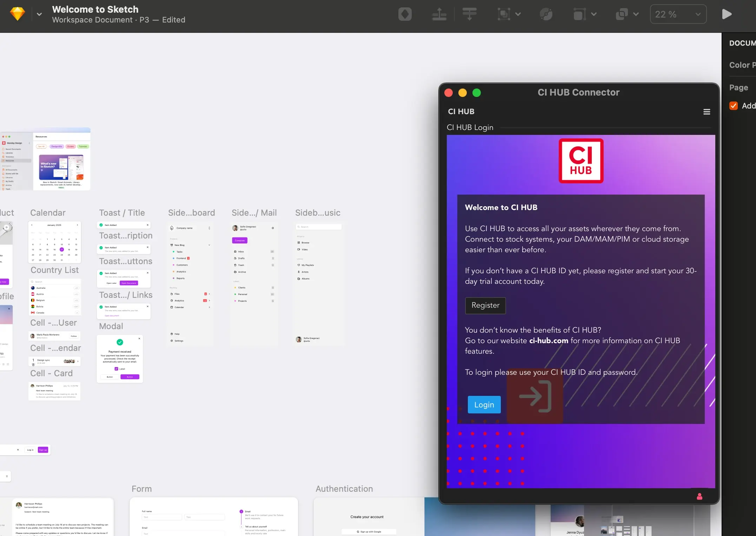Image resolution: width=756 pixels, height=536 pixels.
Task: Click the Register button in CI HUB
Action: pos(485,305)
